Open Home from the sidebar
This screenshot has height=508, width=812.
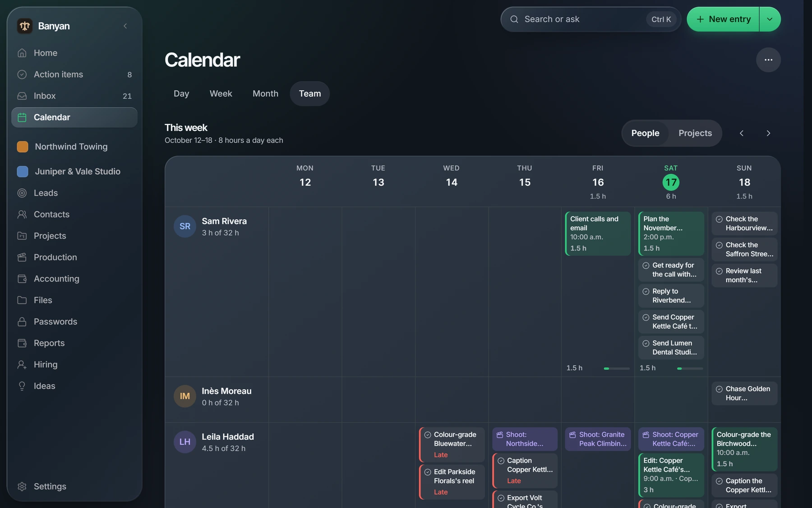pyautogui.click(x=74, y=53)
